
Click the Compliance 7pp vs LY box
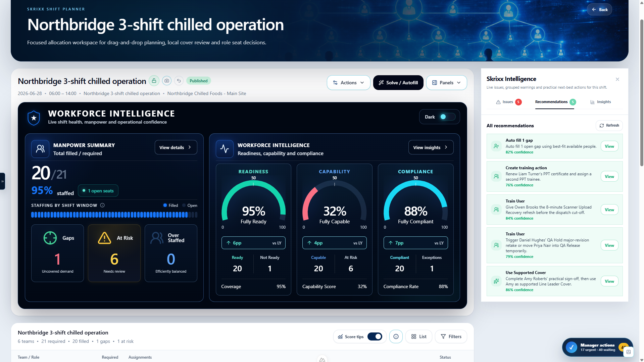click(x=415, y=243)
